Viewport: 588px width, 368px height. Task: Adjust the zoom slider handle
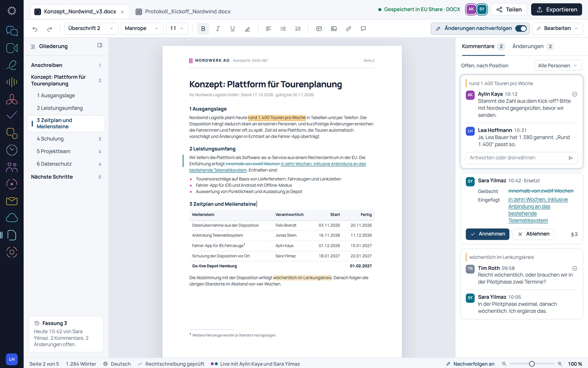(532, 364)
